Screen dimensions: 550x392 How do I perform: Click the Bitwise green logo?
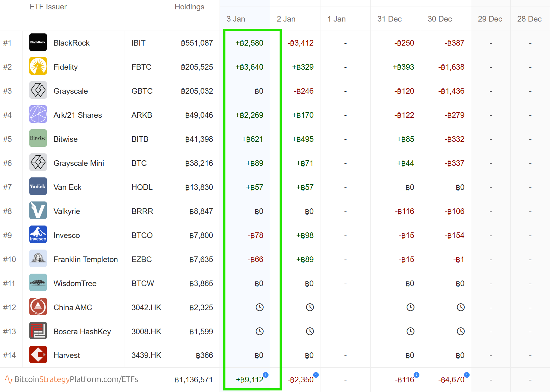coord(38,138)
